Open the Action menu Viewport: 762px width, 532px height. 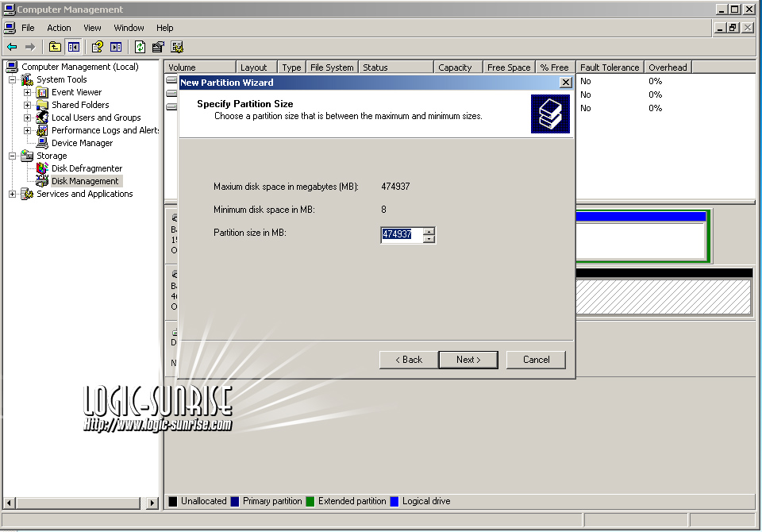point(59,28)
